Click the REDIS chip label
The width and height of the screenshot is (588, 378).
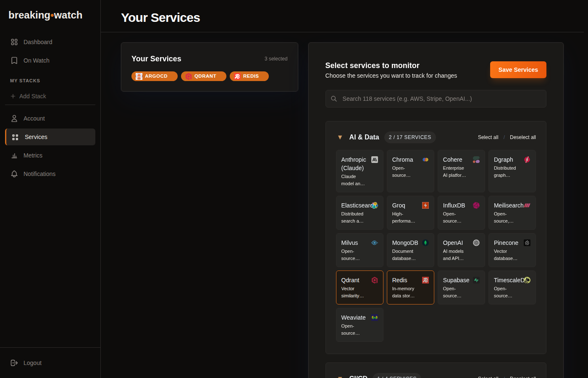coord(251,76)
